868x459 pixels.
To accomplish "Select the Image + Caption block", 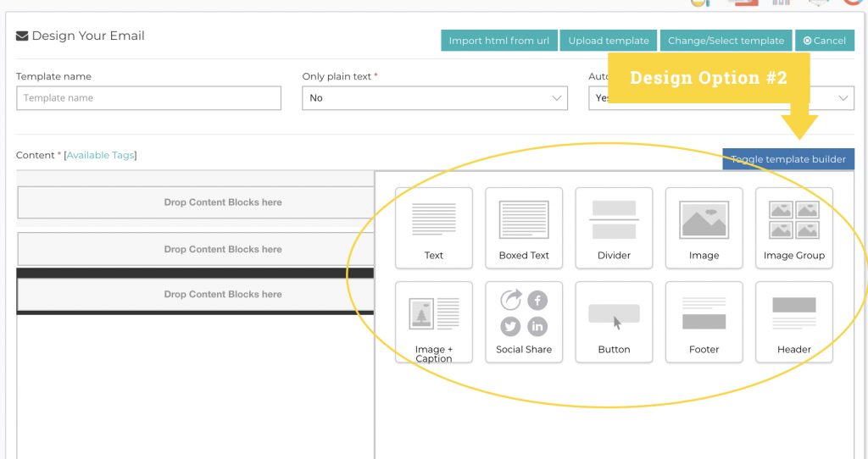I will [x=434, y=323].
